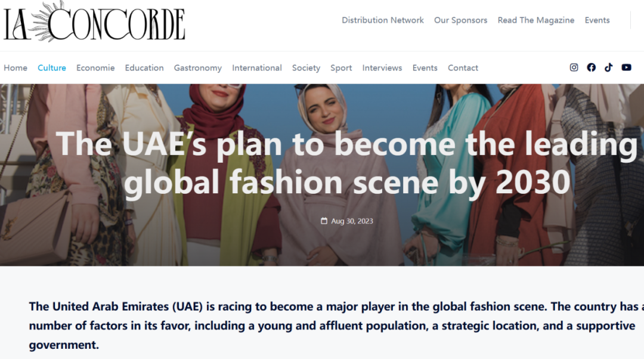644x359 pixels.
Task: Open the Facebook social icon
Action: click(591, 67)
